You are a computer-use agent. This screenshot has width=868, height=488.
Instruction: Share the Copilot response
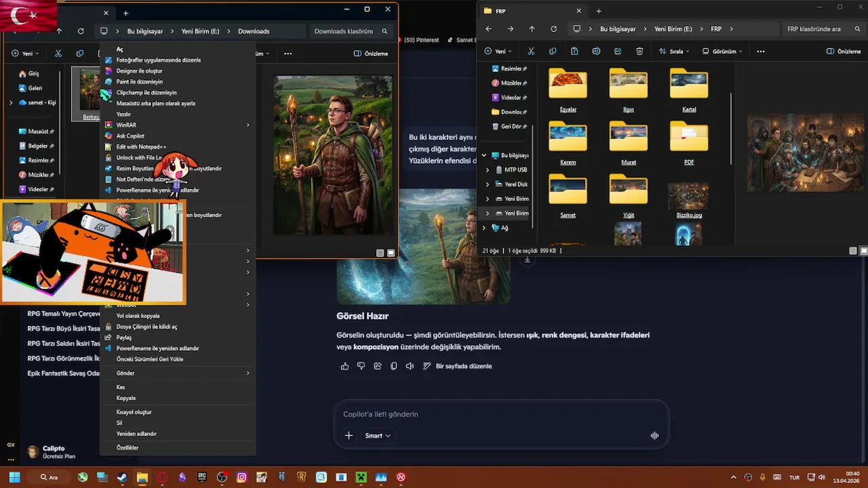click(378, 366)
